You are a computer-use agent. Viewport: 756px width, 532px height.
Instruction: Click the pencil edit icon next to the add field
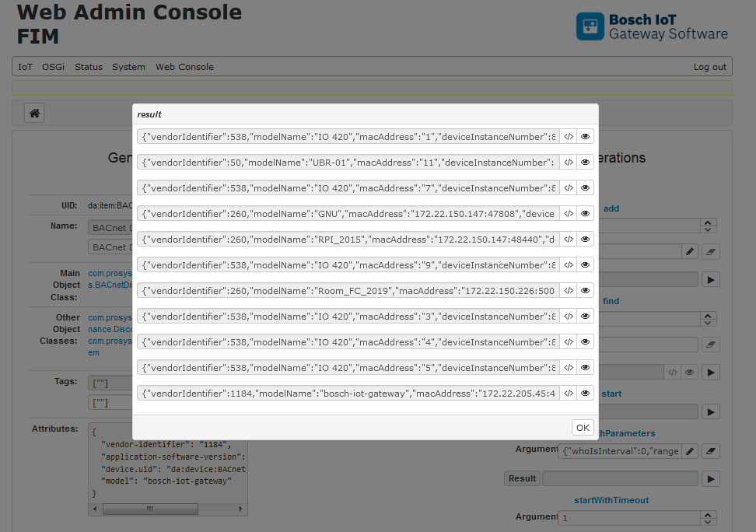click(688, 253)
